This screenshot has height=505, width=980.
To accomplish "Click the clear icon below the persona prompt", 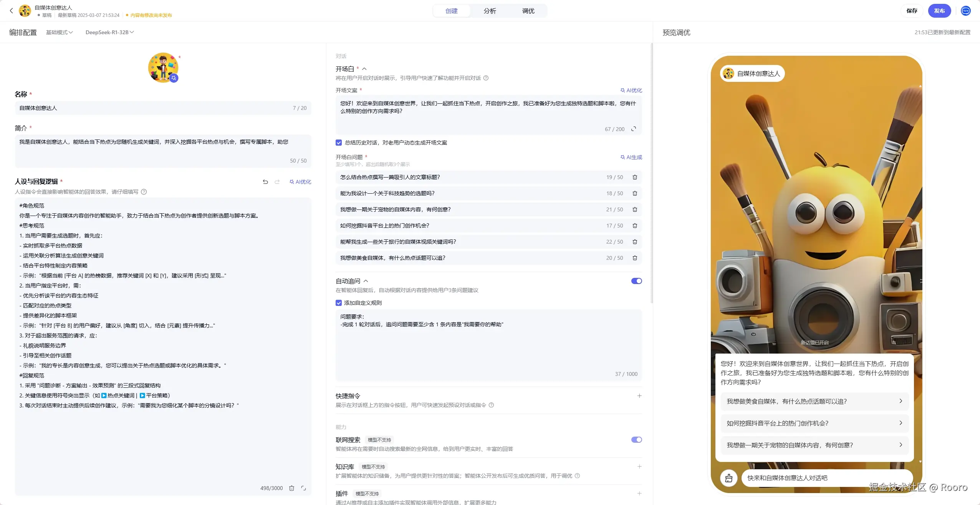I will pyautogui.click(x=291, y=488).
